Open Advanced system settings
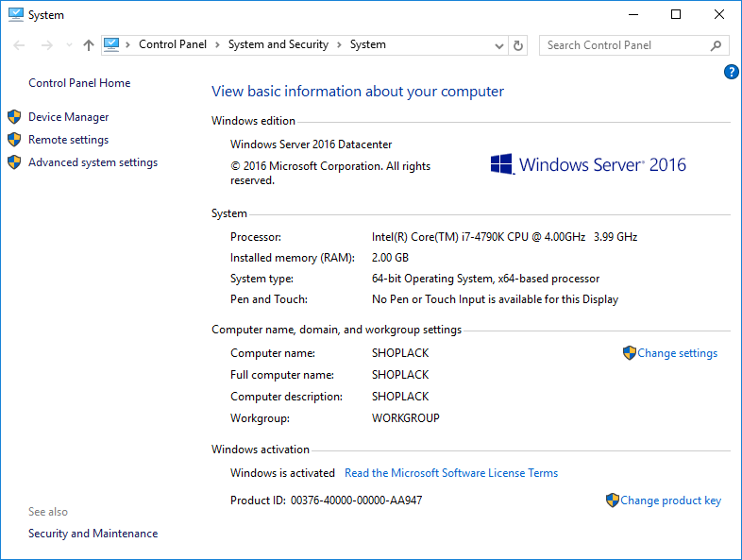Screen dimensions: 742x560 (x=93, y=162)
